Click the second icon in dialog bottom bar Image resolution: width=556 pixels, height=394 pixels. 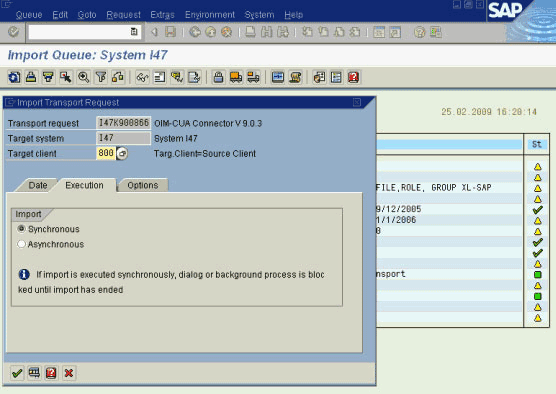point(34,373)
